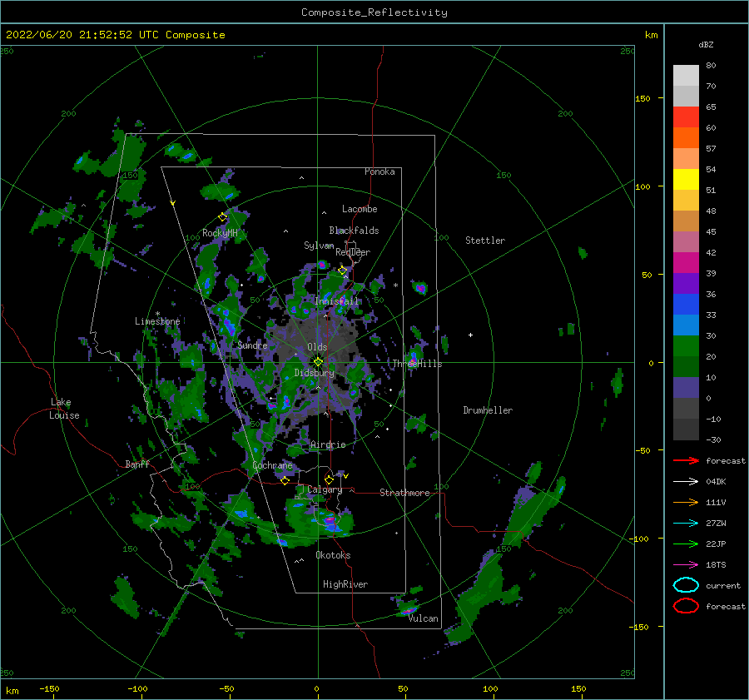This screenshot has width=749, height=700.
Task: Click the light blue dBZ swatch above 30
Action: 686,325
